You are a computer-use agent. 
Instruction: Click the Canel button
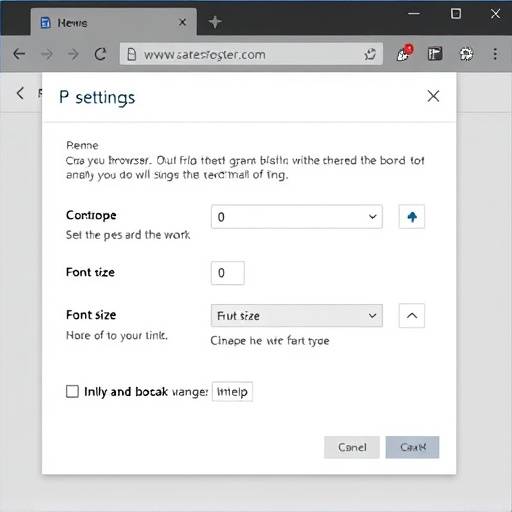click(x=352, y=447)
